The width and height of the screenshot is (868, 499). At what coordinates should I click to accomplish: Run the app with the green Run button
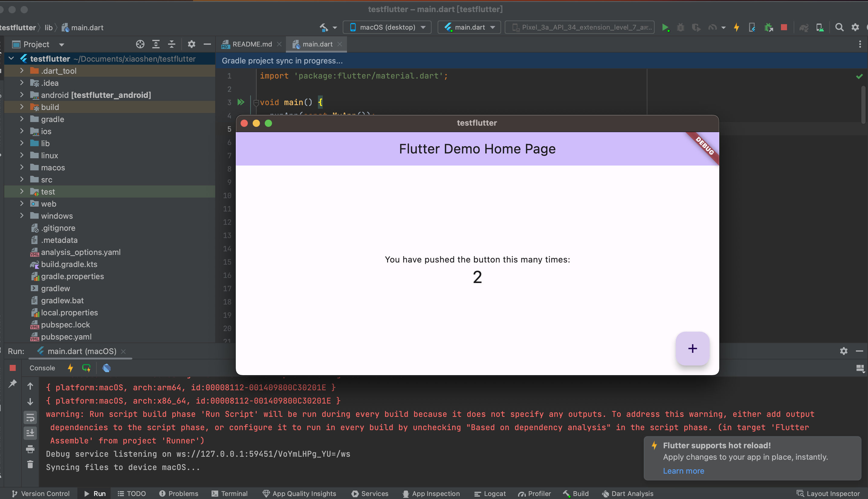pyautogui.click(x=666, y=27)
